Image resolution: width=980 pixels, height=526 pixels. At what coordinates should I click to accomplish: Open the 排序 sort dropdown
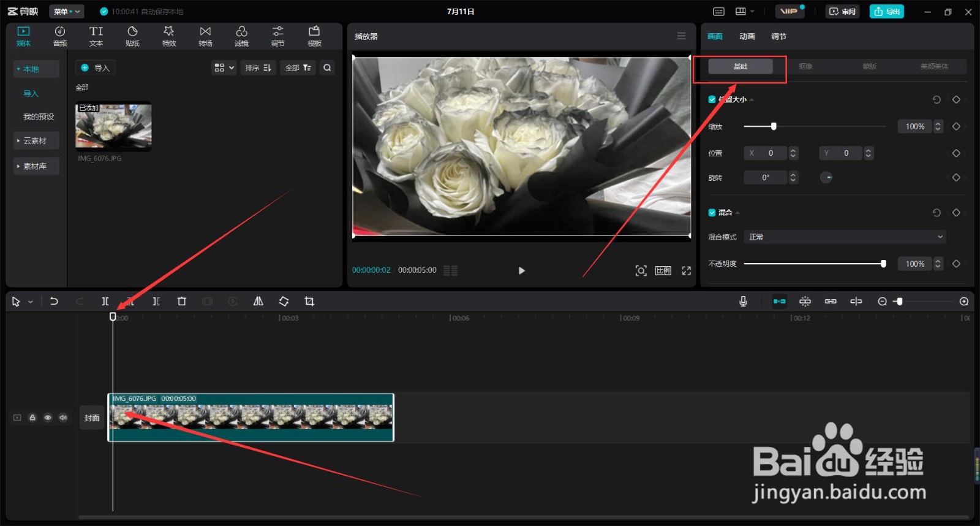click(x=258, y=67)
